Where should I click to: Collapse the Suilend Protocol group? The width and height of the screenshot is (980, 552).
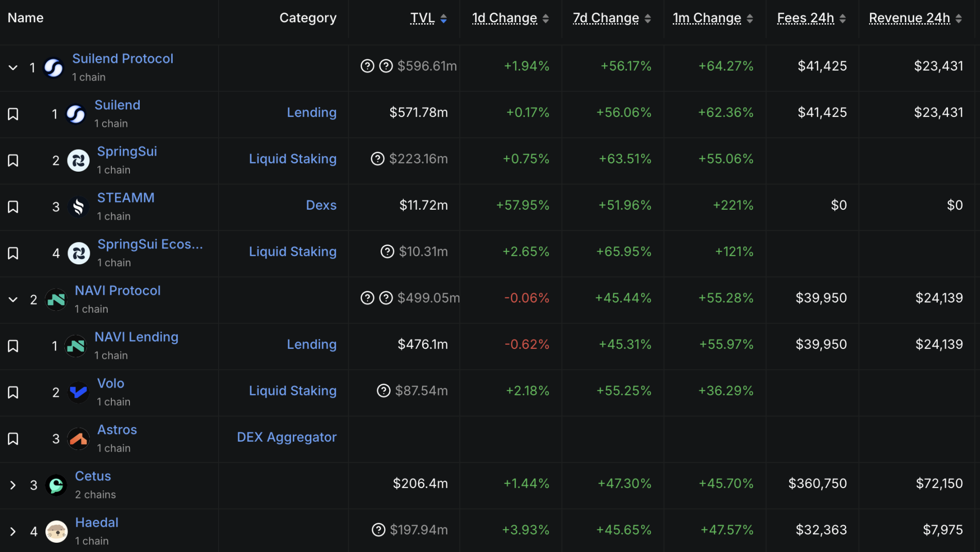13,68
